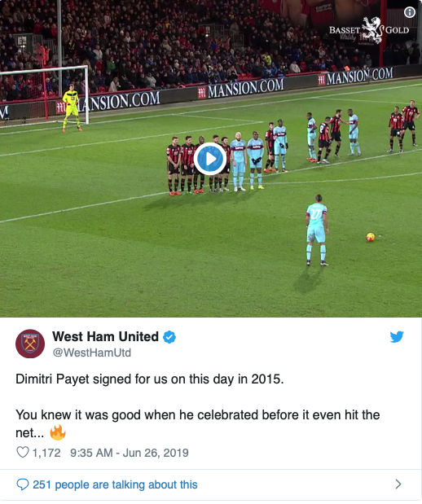Open the video info icon
Screen dimensions: 422x504
tap(409, 12)
